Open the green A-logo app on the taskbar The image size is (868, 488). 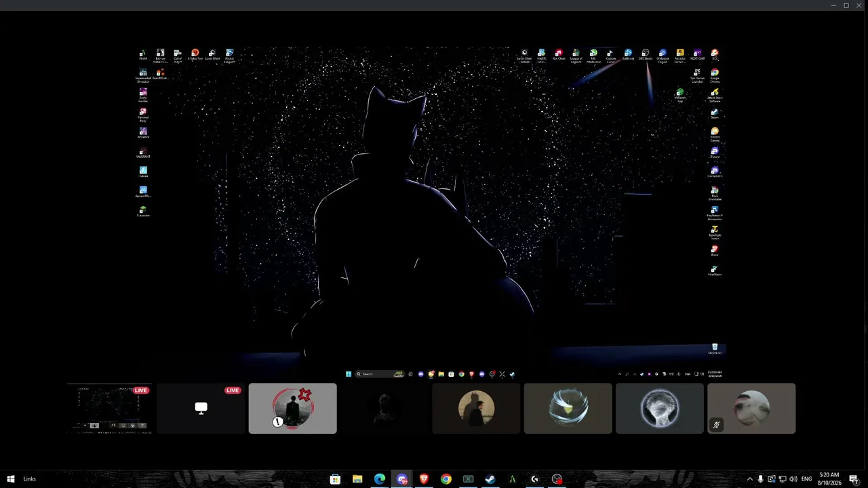[x=513, y=479]
